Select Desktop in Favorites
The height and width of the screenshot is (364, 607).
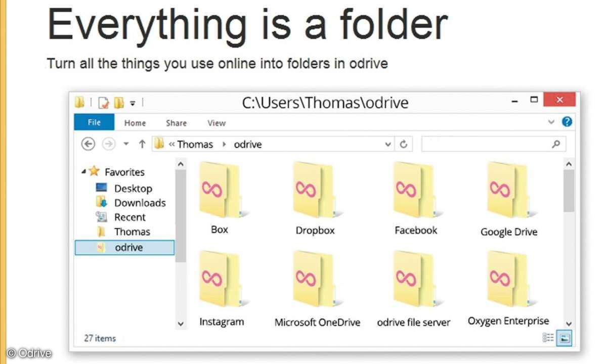pyautogui.click(x=133, y=189)
